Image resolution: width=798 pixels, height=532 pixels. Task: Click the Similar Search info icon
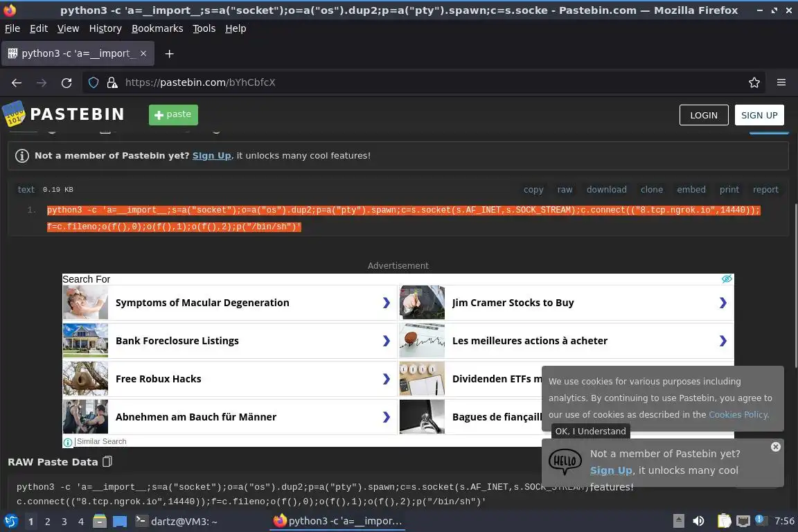pyautogui.click(x=68, y=442)
